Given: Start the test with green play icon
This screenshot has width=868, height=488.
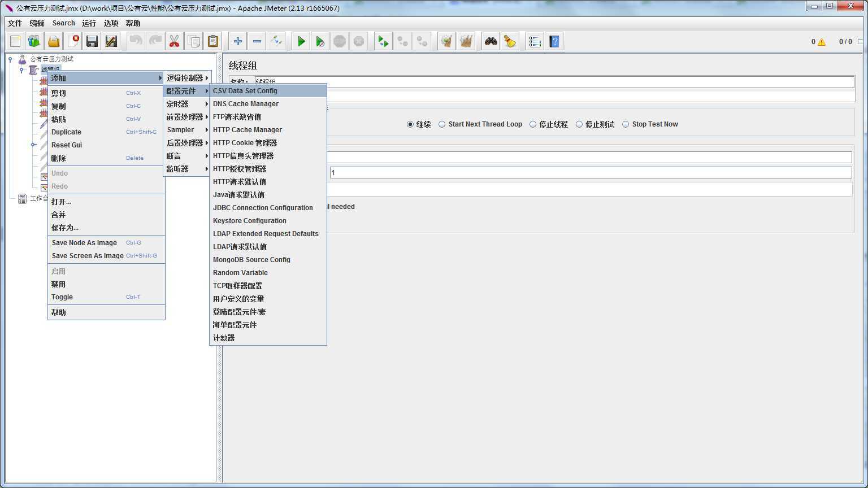Looking at the screenshot, I should (301, 41).
